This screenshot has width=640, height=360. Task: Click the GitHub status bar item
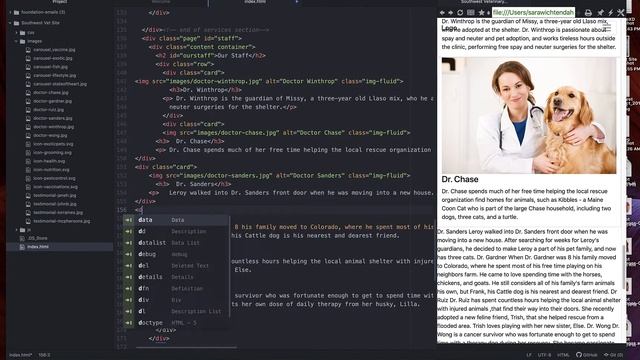(587, 355)
